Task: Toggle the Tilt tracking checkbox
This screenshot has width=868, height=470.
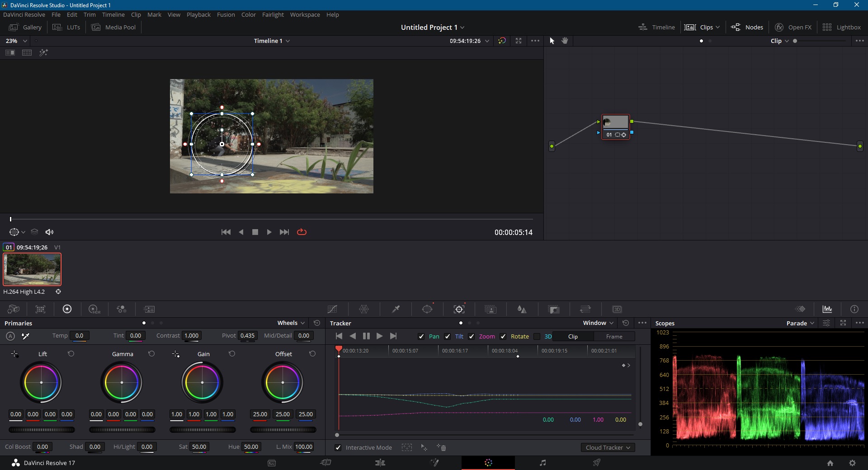Action: (448, 336)
